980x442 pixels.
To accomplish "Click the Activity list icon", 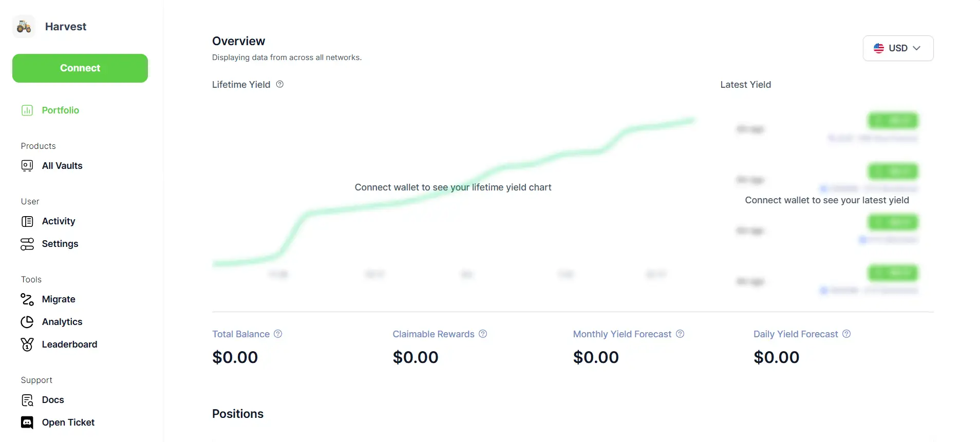I will click(27, 221).
